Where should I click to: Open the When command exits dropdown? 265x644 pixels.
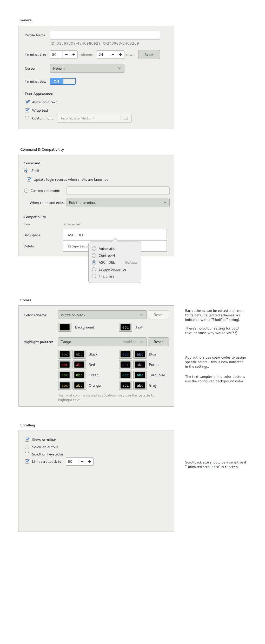pyautogui.click(x=118, y=203)
